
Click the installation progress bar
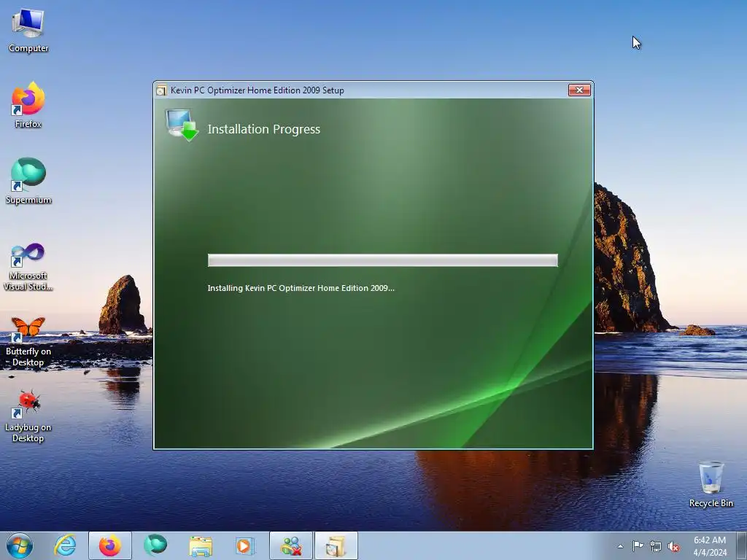coord(382,260)
